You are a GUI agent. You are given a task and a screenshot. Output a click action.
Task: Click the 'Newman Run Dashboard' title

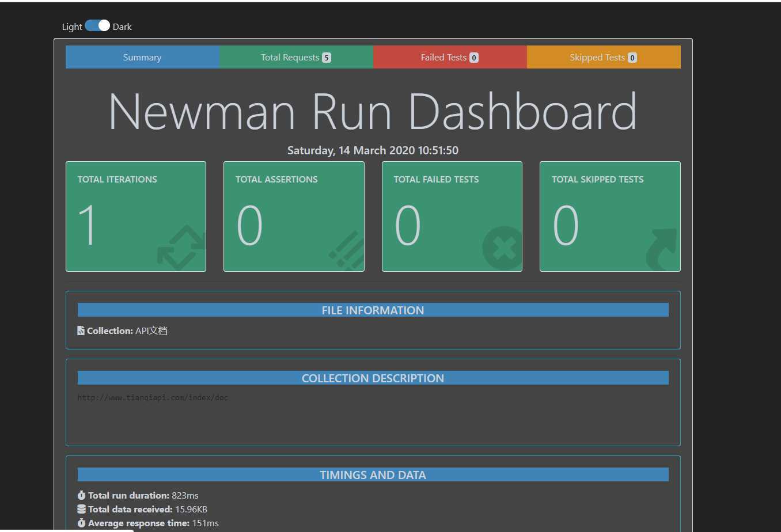tap(373, 112)
